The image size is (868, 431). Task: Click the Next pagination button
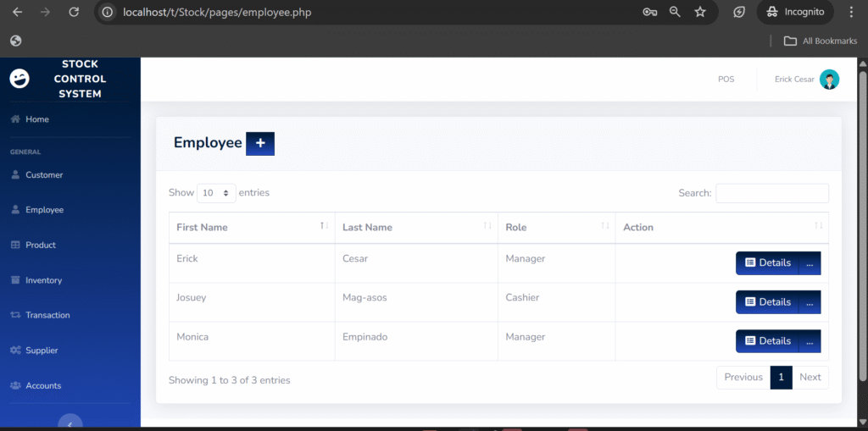pos(810,378)
